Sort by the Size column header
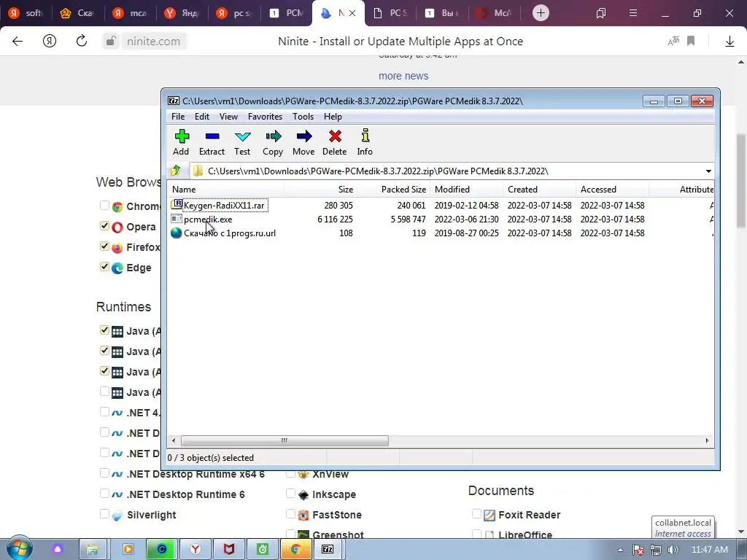747x560 pixels. 321,190
